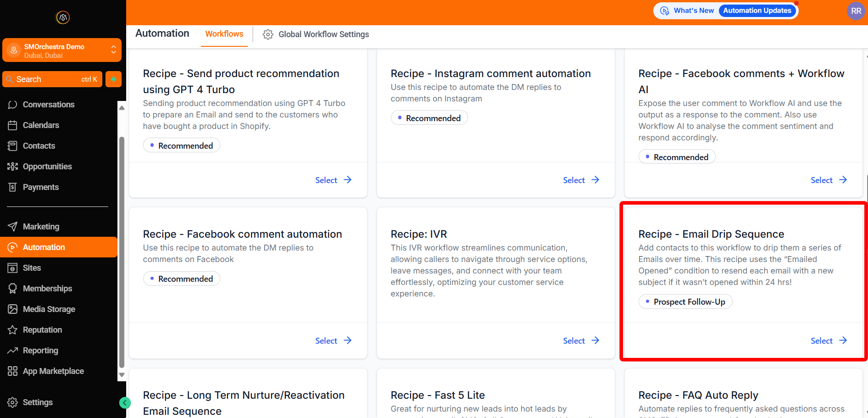Select the IVR recipe
This screenshot has width=868, height=418.
click(x=580, y=340)
